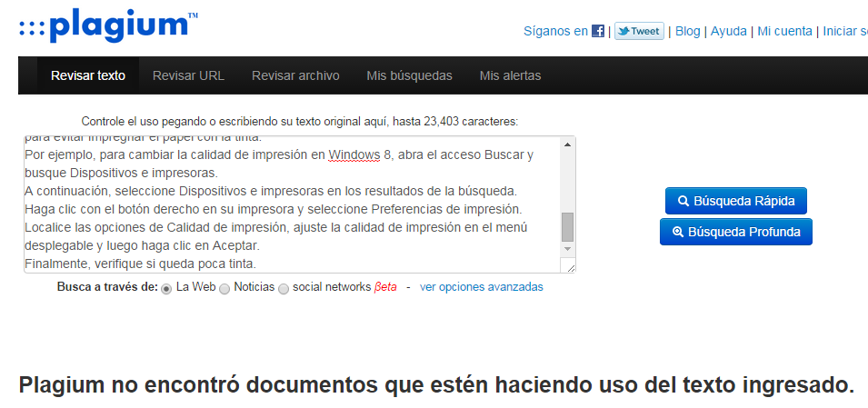Click the red βeta label
The image size is (868, 408).
385,287
